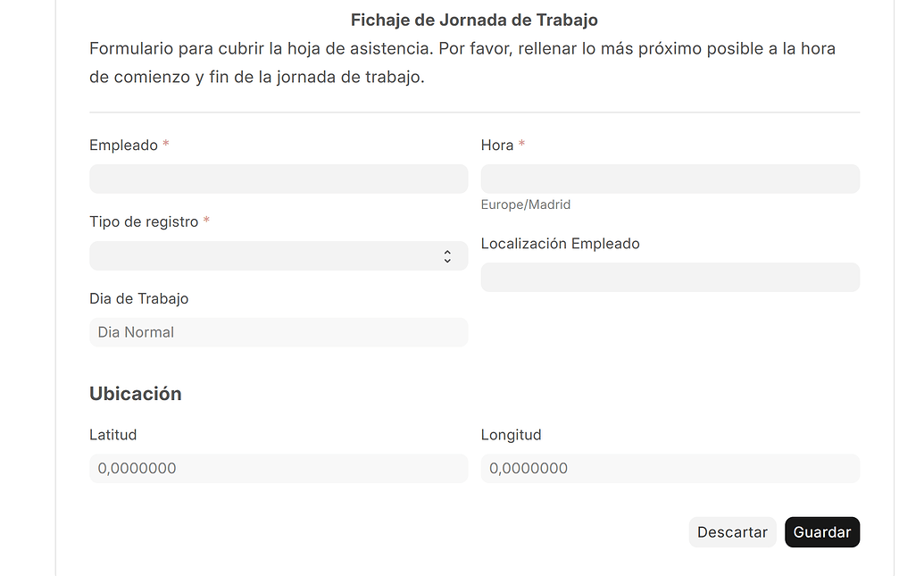Viewport: 924px width, 576px height.
Task: Click the Tipo de registro label
Action: click(143, 221)
